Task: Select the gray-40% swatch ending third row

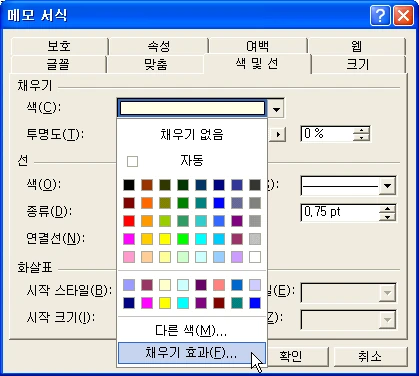Action: click(255, 221)
